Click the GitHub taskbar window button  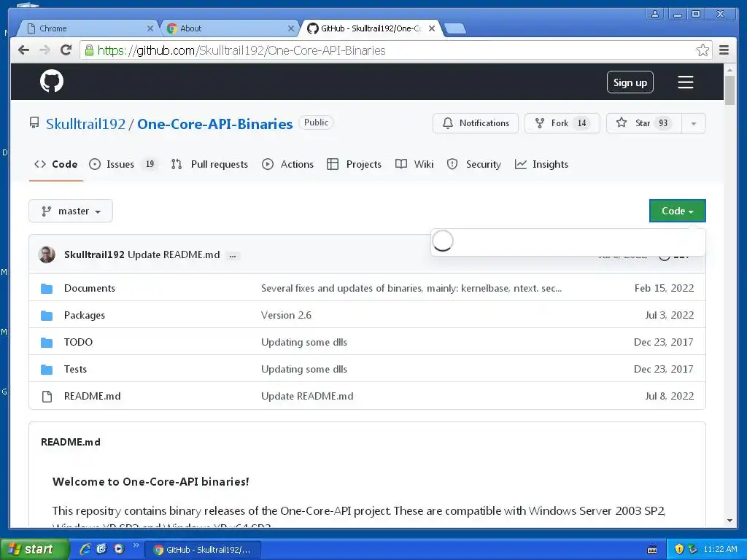point(203,550)
